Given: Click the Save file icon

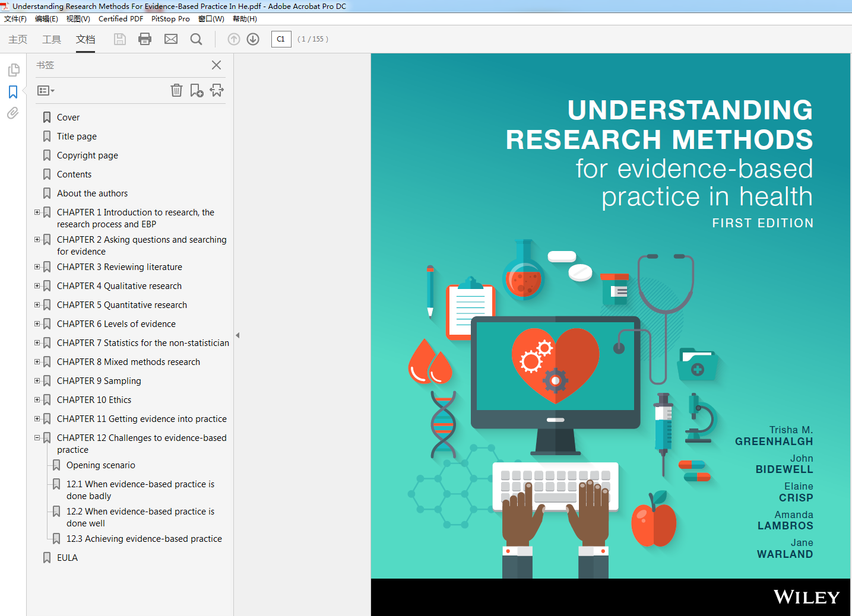Looking at the screenshot, I should point(120,39).
